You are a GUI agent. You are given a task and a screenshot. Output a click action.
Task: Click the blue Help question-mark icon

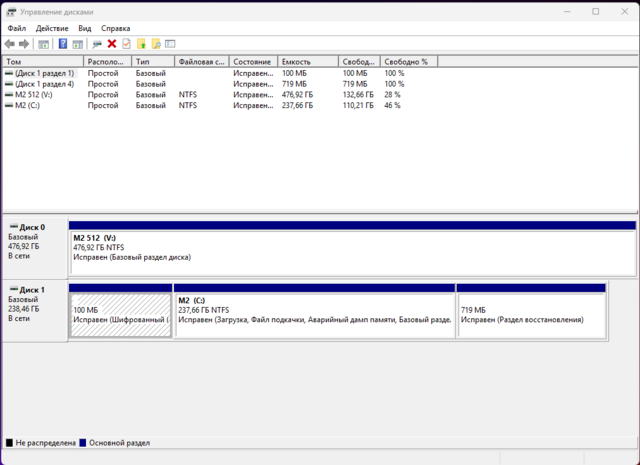(63, 44)
